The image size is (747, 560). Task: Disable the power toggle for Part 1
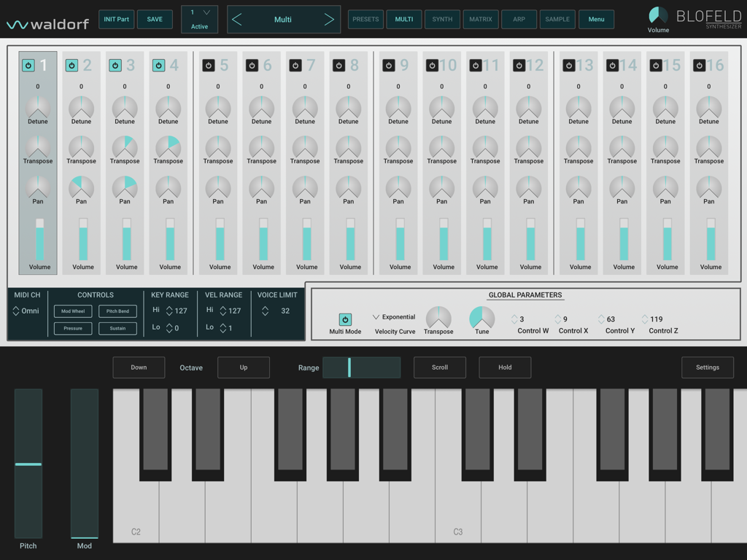(28, 64)
